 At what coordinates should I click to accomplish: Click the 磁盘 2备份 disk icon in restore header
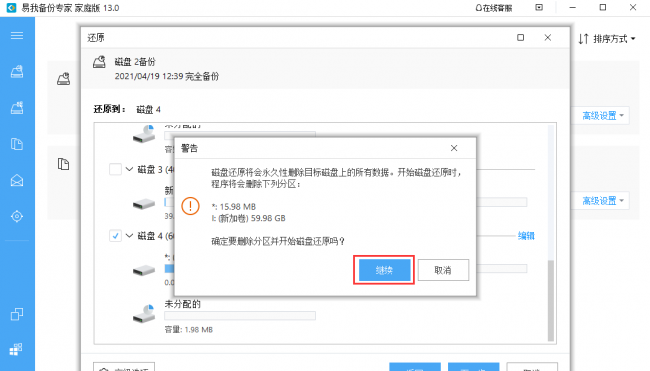pyautogui.click(x=99, y=62)
